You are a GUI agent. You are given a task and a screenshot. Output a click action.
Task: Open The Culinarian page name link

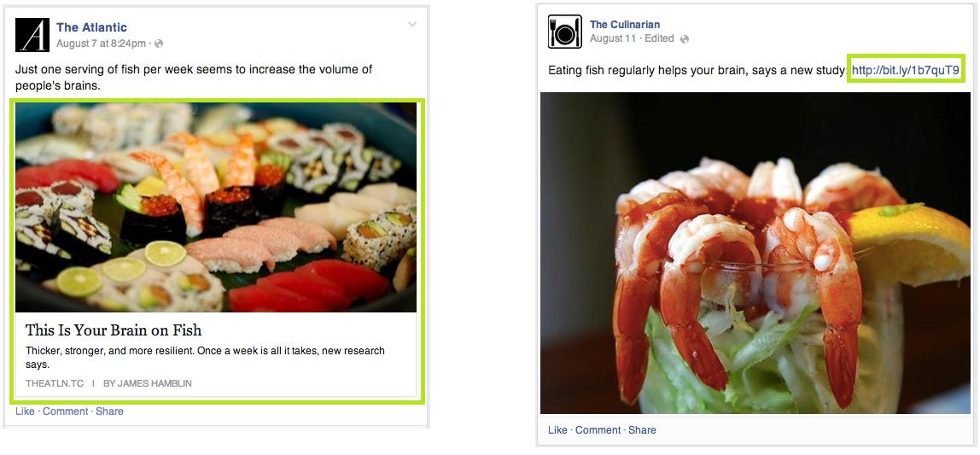point(624,25)
